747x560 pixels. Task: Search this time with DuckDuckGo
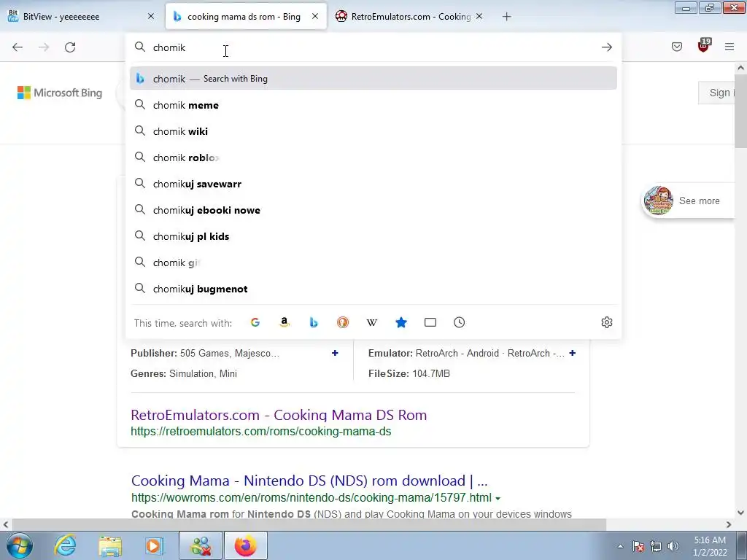[x=343, y=322]
